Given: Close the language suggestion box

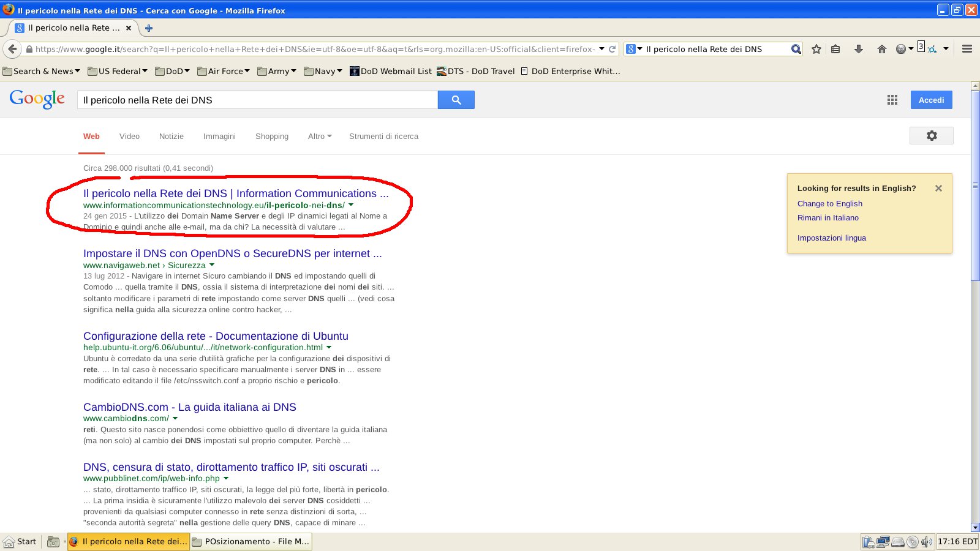Looking at the screenshot, I should (938, 189).
